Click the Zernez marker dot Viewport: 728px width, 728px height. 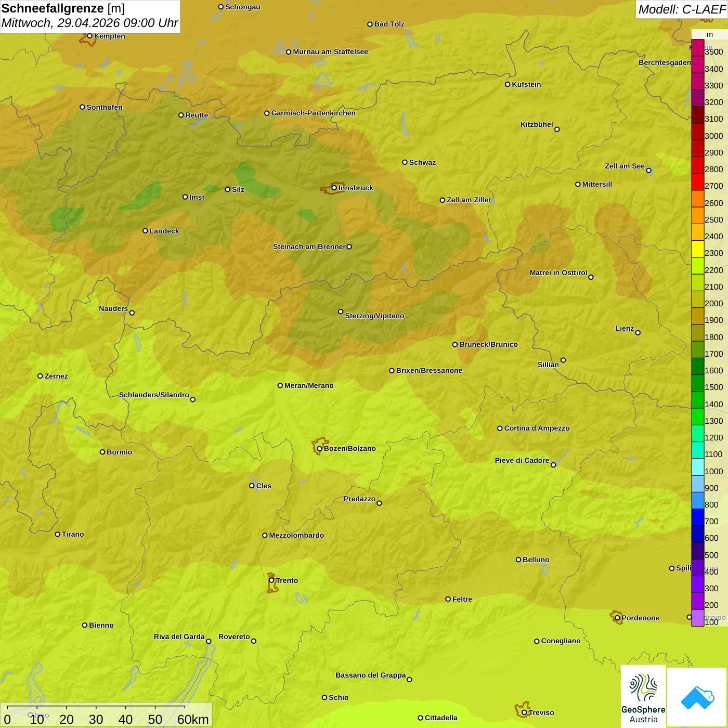click(x=40, y=376)
